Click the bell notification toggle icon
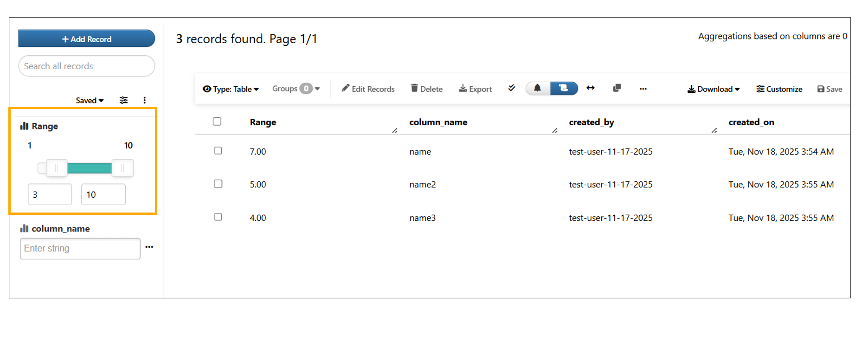The height and width of the screenshot is (342, 868). 538,88
